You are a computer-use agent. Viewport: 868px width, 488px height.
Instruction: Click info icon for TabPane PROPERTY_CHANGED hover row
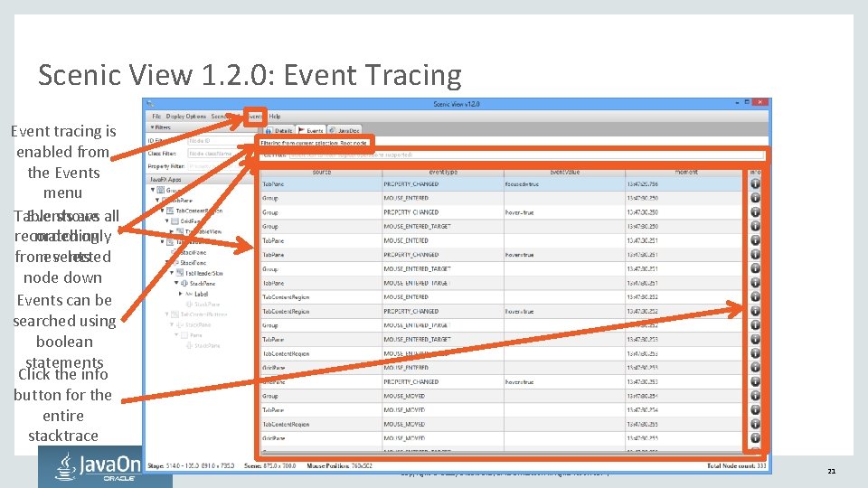click(755, 255)
